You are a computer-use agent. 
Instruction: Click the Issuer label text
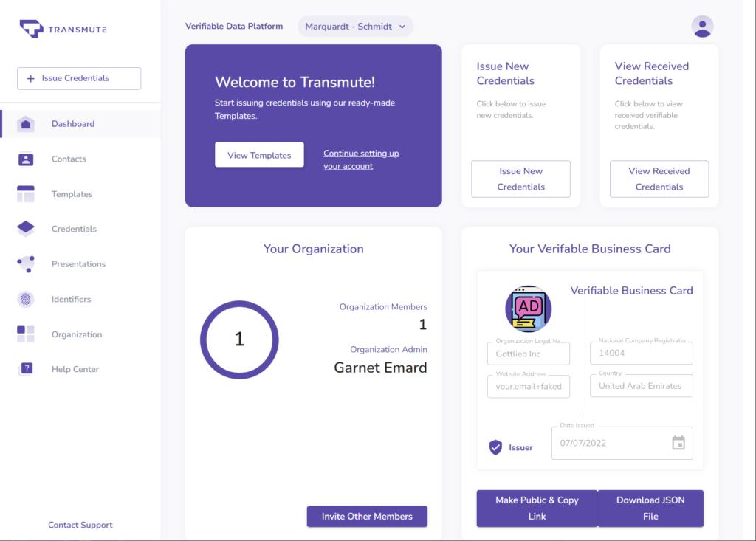pos(520,447)
